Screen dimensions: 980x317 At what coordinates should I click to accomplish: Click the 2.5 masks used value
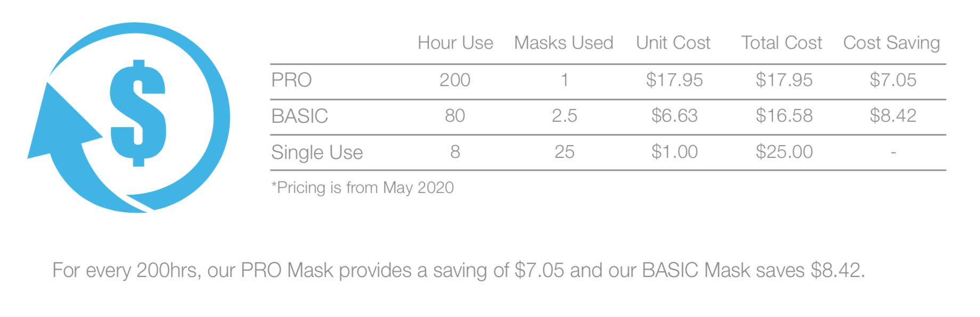coord(564,116)
